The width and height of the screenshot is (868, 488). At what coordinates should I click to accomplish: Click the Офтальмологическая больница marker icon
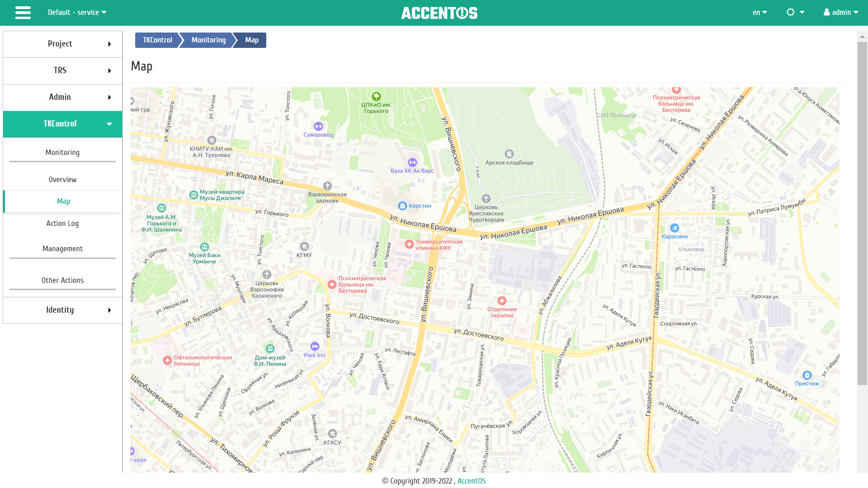point(167,360)
